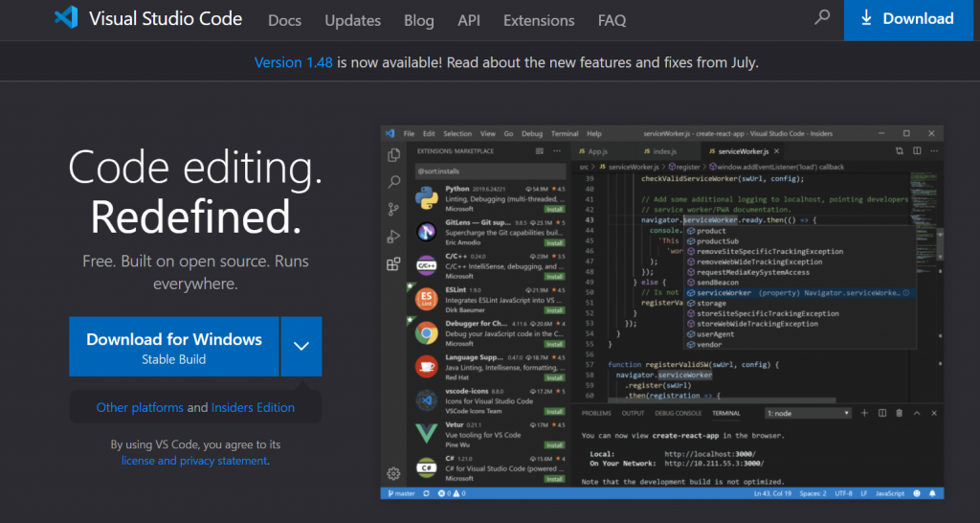980x523 pixels.
Task: Open the 1: node terminal dropdown
Action: [x=808, y=414]
